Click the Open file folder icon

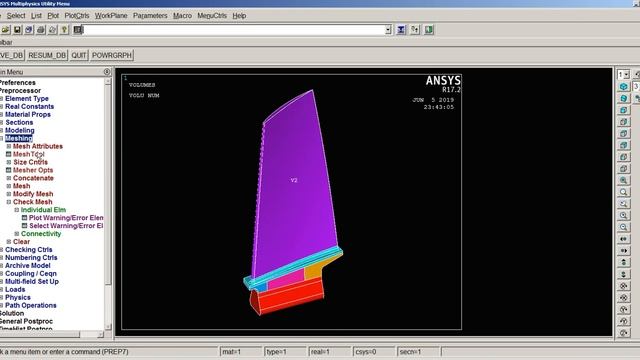(x=5, y=30)
